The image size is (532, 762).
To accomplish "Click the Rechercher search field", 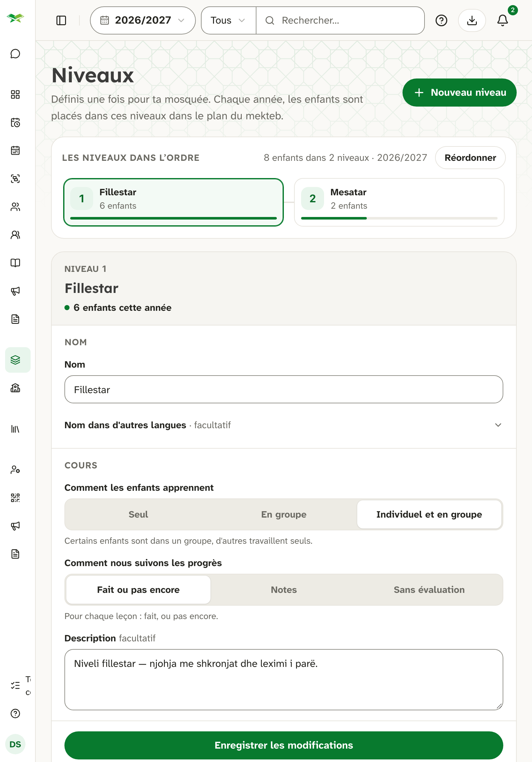I will (340, 20).
